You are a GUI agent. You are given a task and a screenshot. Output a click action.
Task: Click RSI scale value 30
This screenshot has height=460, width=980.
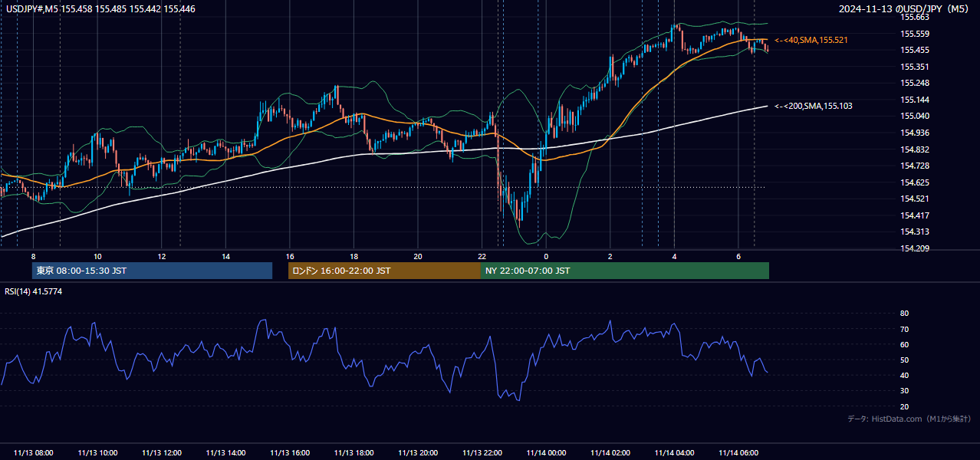tap(904, 391)
